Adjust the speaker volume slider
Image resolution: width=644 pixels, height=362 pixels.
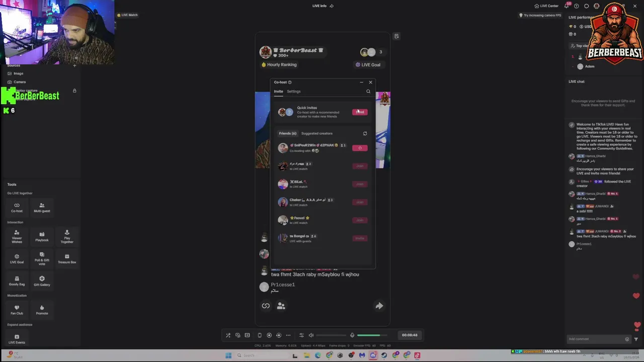331,335
